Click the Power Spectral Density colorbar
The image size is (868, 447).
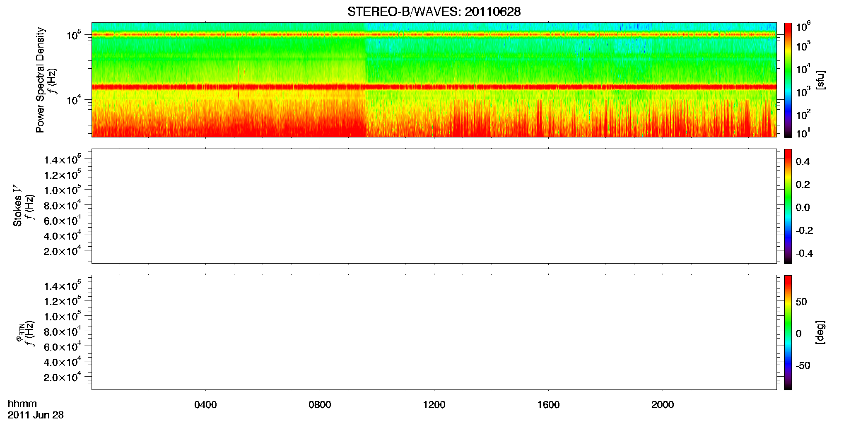click(x=788, y=80)
